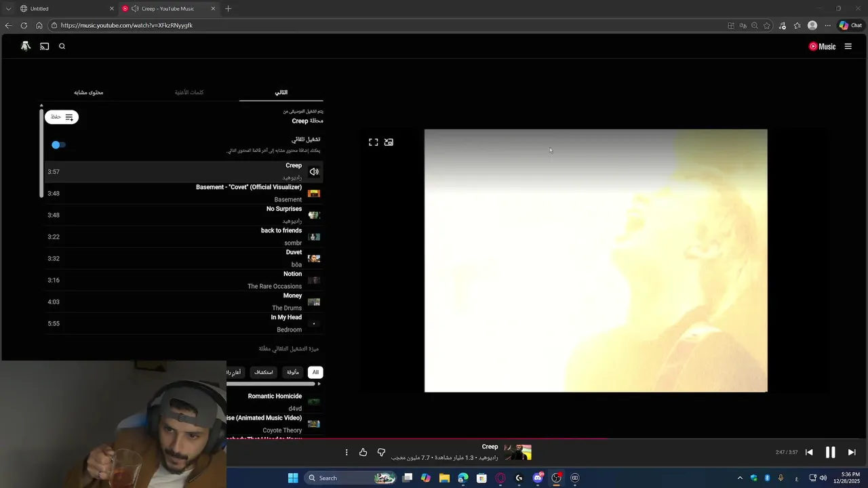Open the volume control in system tray
The height and width of the screenshot is (488, 868).
[x=823, y=478]
